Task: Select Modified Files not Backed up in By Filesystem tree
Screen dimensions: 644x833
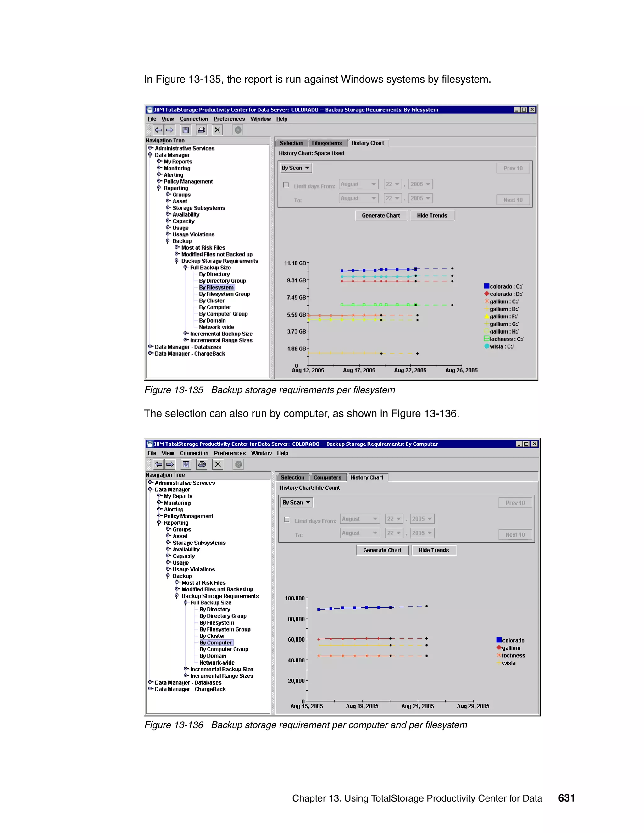Action: 217,254
